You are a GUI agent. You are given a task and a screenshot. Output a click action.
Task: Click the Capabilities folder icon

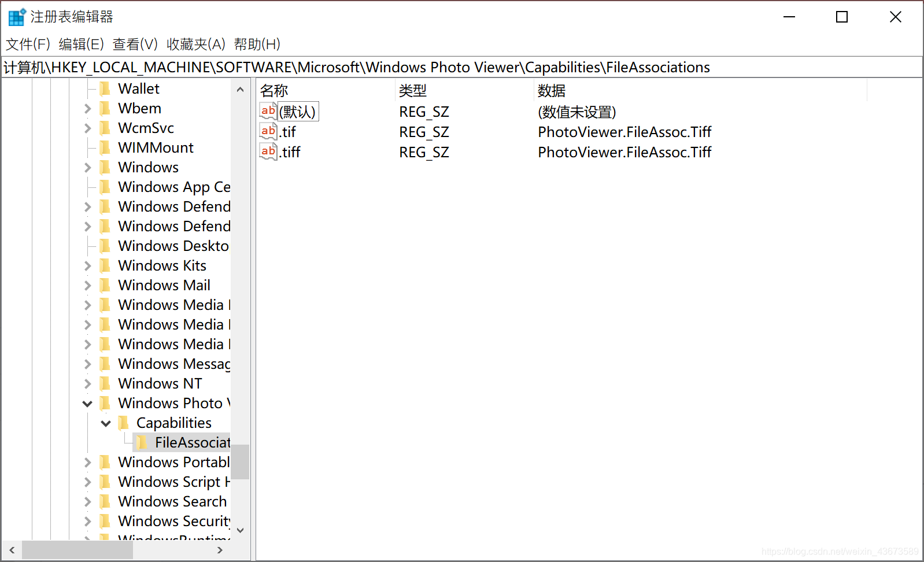123,423
